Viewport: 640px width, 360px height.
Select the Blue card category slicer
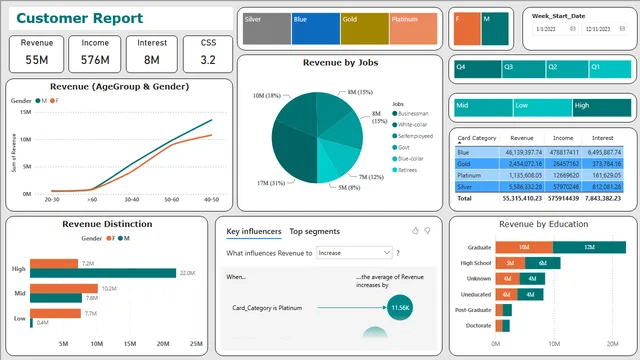(x=316, y=29)
